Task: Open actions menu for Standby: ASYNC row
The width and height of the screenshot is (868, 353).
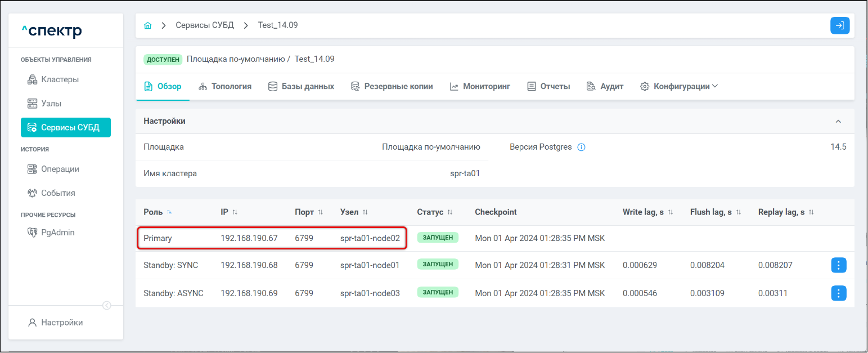Action: pyautogui.click(x=838, y=293)
